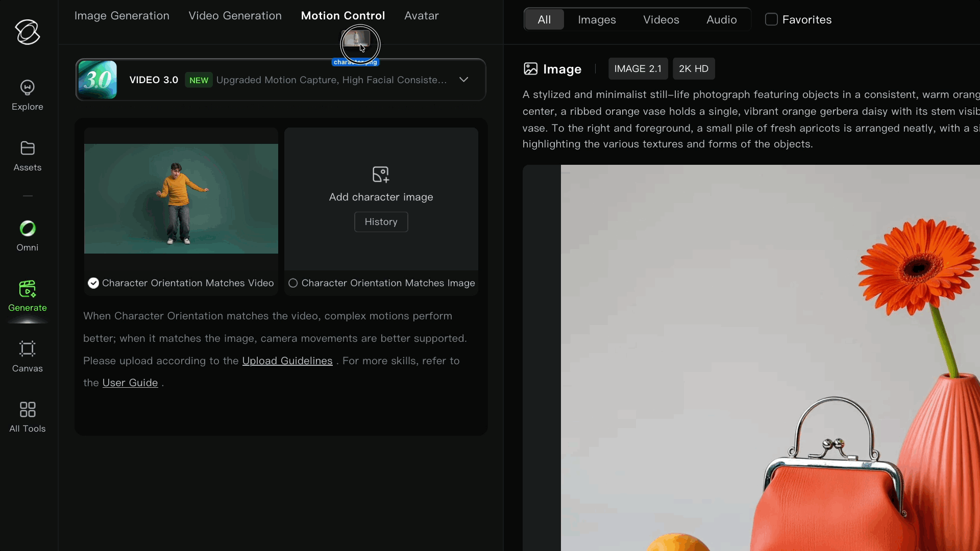Open the Explore section in the sidebar
This screenshot has height=551, width=980.
coord(27,95)
